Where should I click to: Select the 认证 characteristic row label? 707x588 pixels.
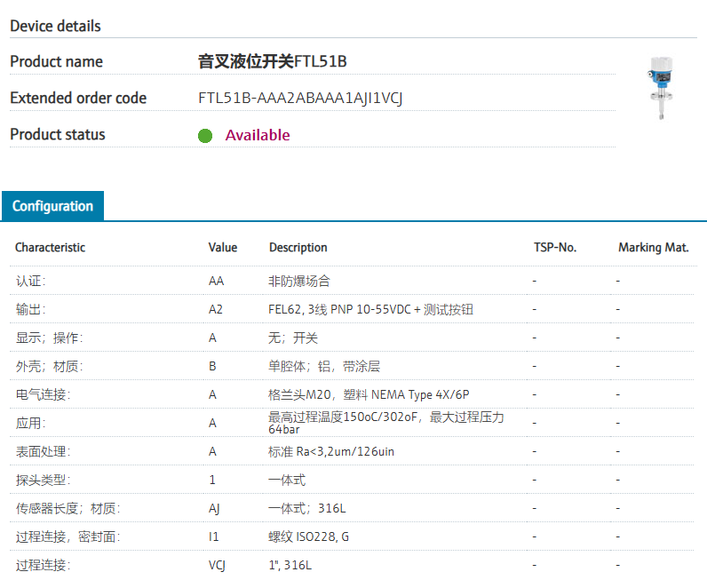tap(30, 281)
